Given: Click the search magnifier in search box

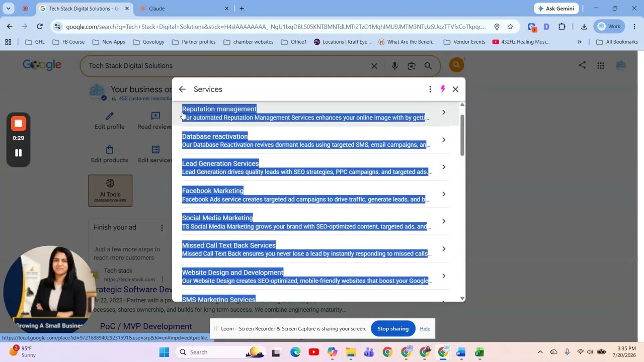Looking at the screenshot, I should coord(428,66).
